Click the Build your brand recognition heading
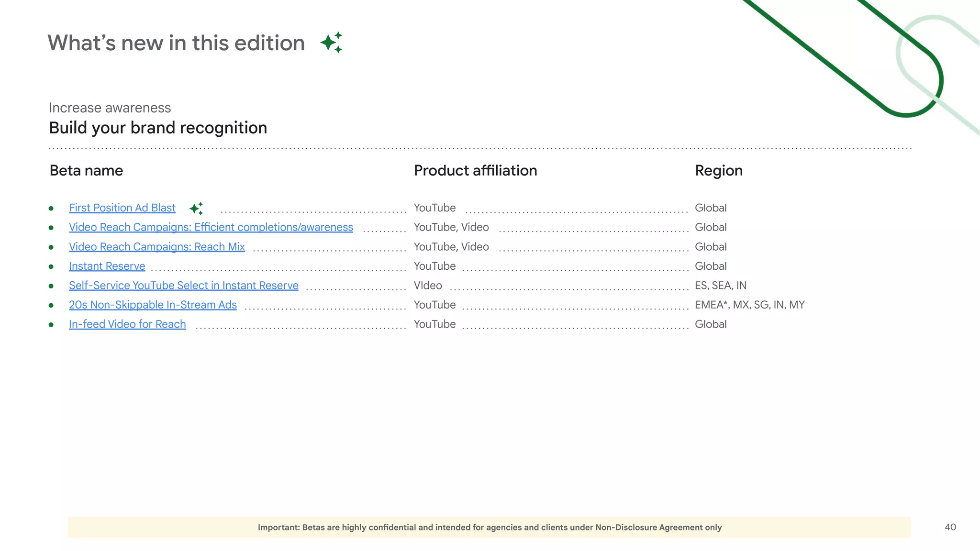This screenshot has width=980, height=551. pyautogui.click(x=158, y=128)
